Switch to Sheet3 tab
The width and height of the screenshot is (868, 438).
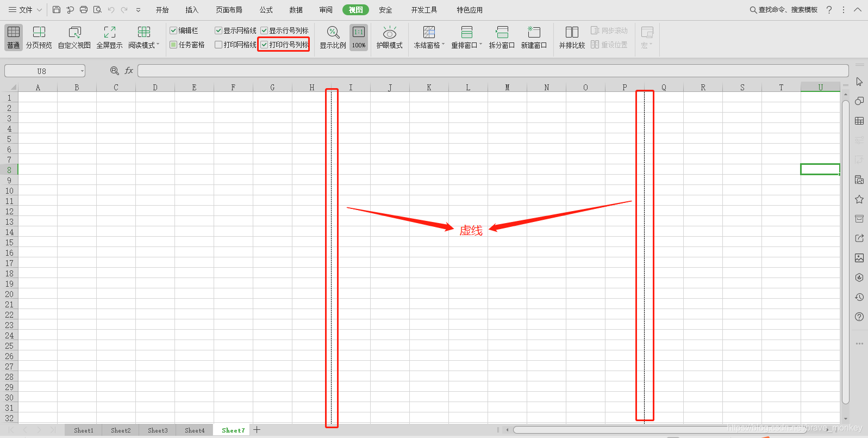tap(158, 430)
